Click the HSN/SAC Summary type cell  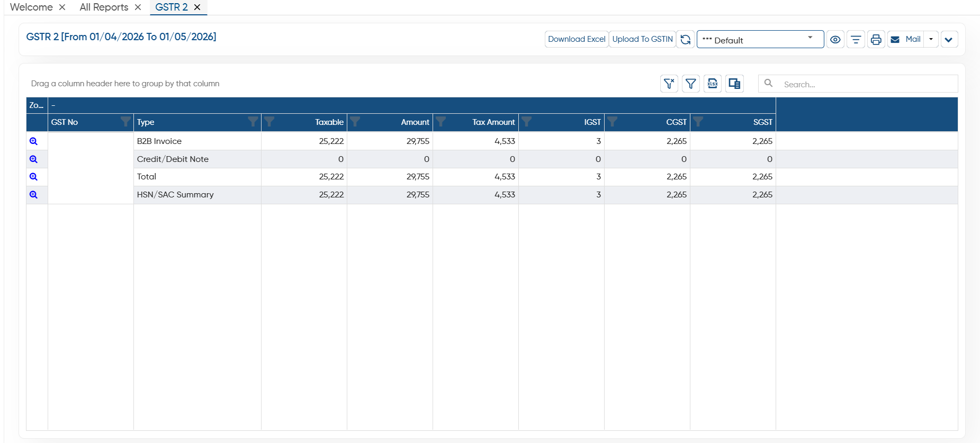coord(197,195)
